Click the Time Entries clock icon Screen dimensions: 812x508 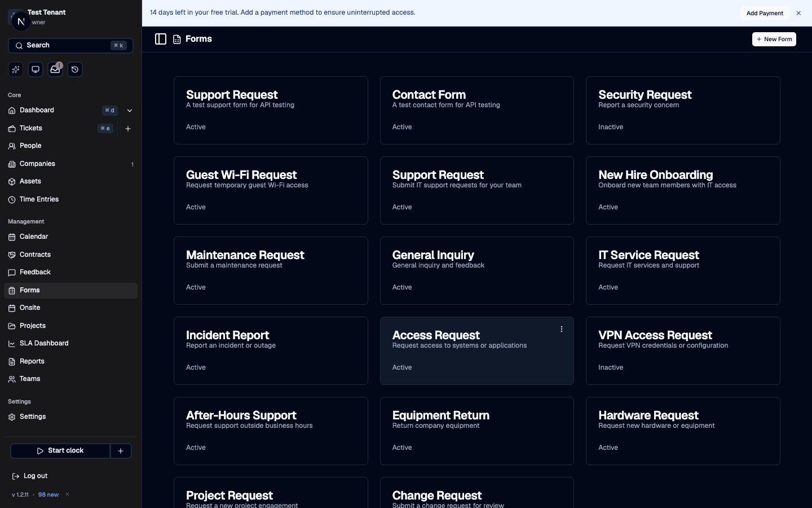coord(11,199)
